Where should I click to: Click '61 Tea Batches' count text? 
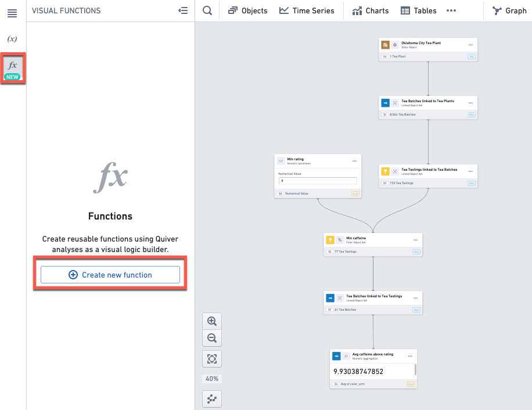(x=345, y=310)
